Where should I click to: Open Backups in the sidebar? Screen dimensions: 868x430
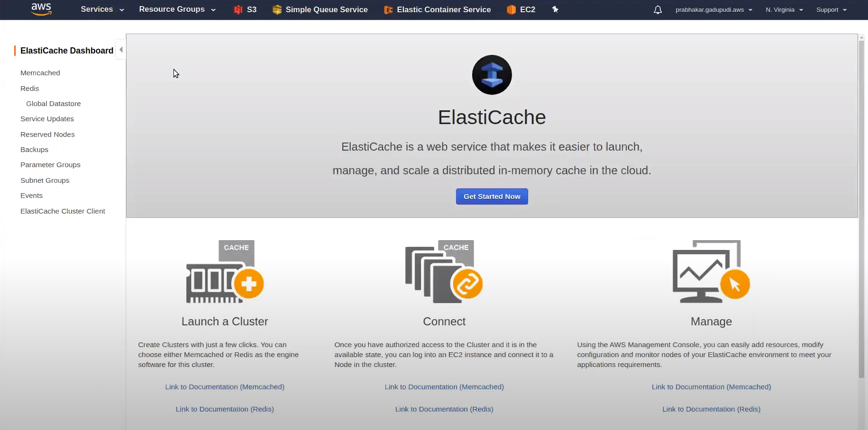point(34,150)
